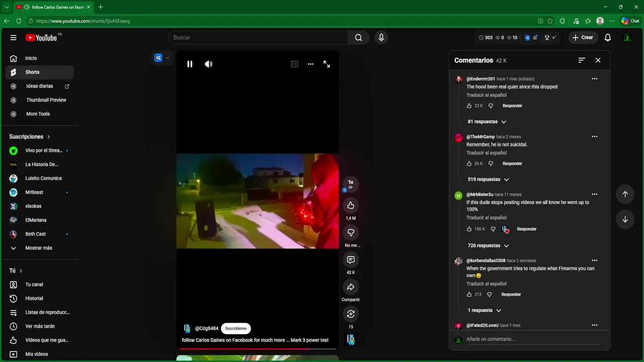Image resolution: width=644 pixels, height=362 pixels.
Task: Expand 519 respuestas thread
Action: (489, 179)
